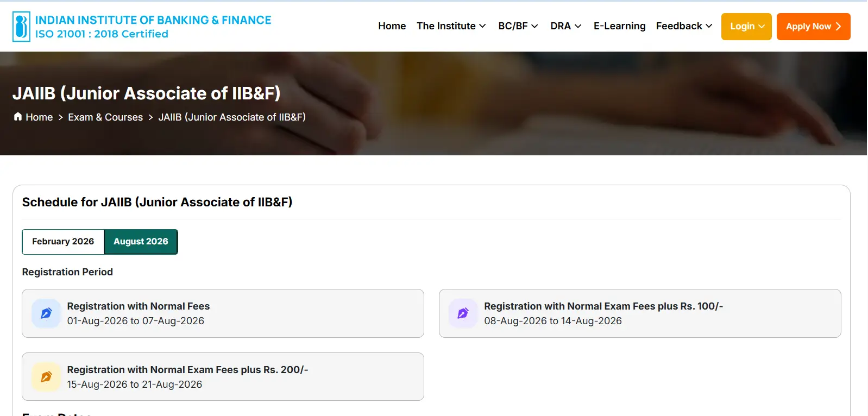
Task: Open the E-Learning menu item
Action: pyautogui.click(x=619, y=26)
